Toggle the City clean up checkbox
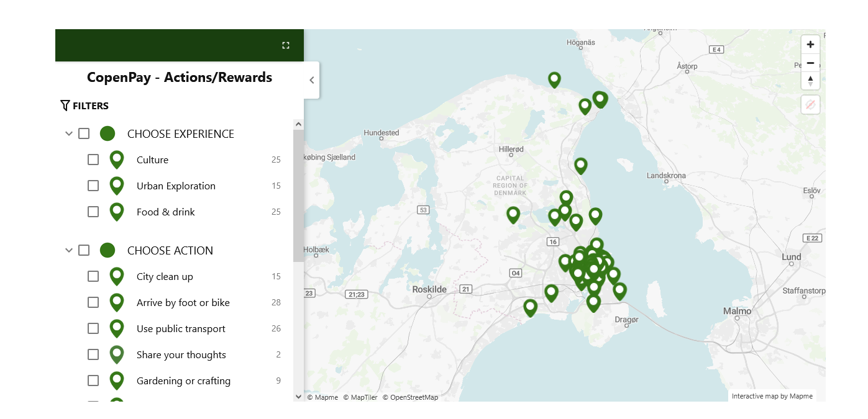Screen dimensions: 868x419 93,276
